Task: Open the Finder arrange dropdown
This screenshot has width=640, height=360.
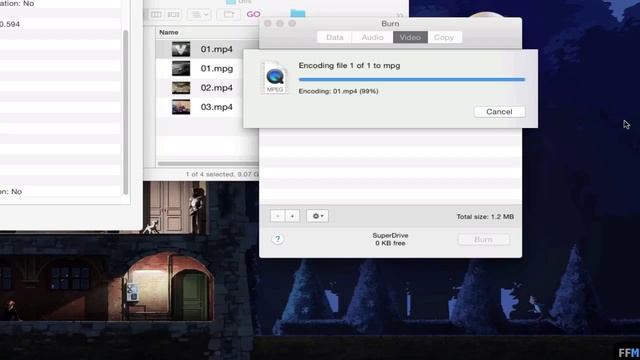Action: [x=200, y=14]
